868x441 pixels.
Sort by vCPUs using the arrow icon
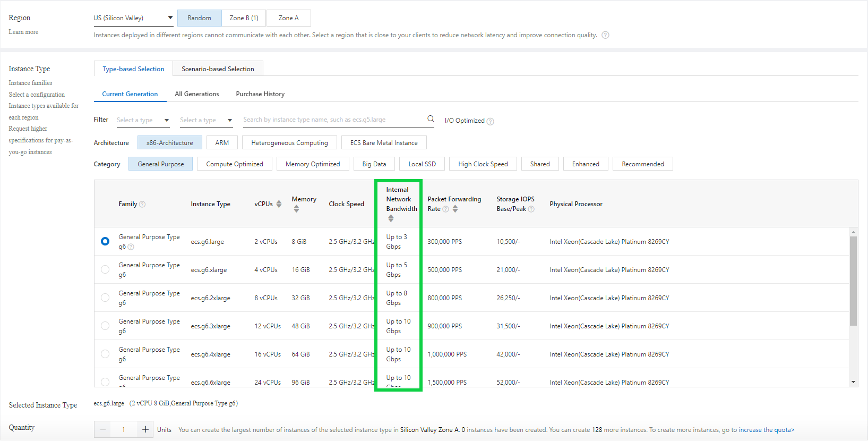tap(279, 204)
